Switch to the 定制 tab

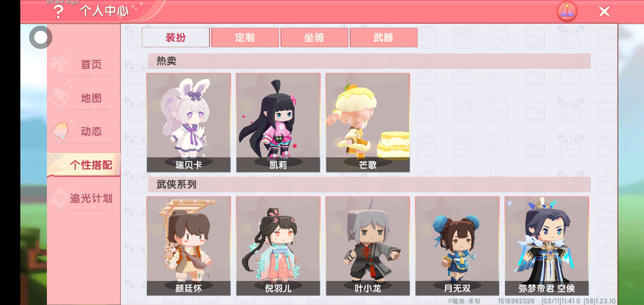pos(245,37)
